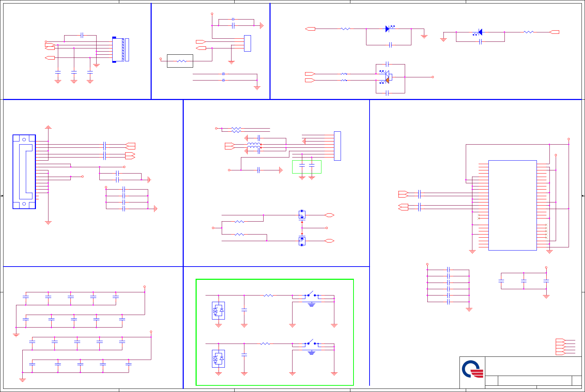
Task: Click the blue hatched connector in top-left sheet
Action: pos(121,50)
